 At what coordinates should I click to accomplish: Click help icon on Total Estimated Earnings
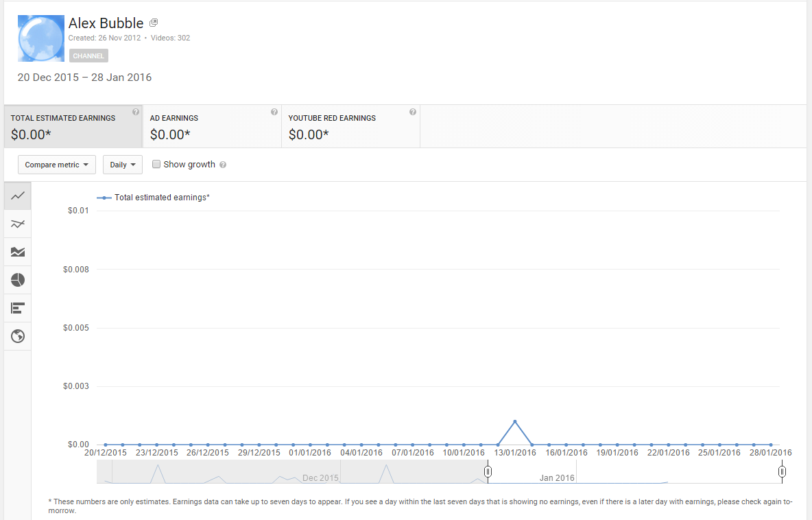[136, 112]
